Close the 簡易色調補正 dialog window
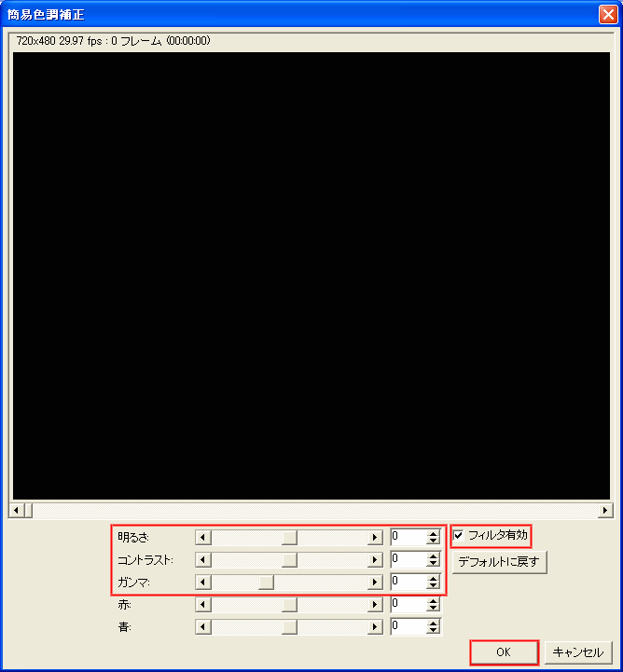Screen dimensions: 623x672 coord(607,14)
